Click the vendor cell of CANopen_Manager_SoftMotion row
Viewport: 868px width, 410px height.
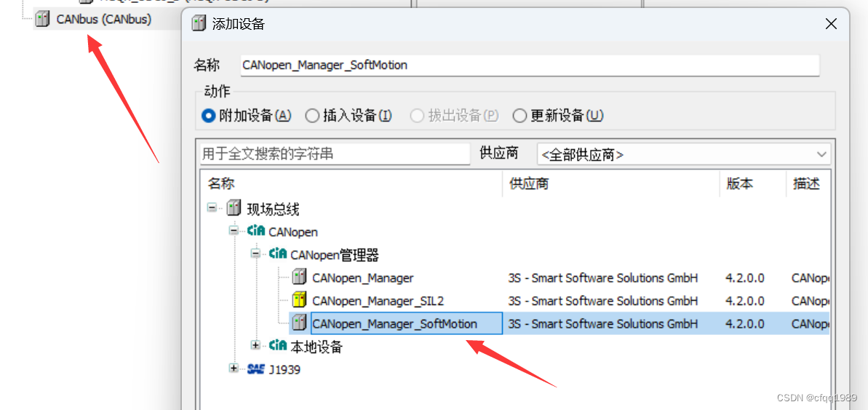tap(603, 323)
